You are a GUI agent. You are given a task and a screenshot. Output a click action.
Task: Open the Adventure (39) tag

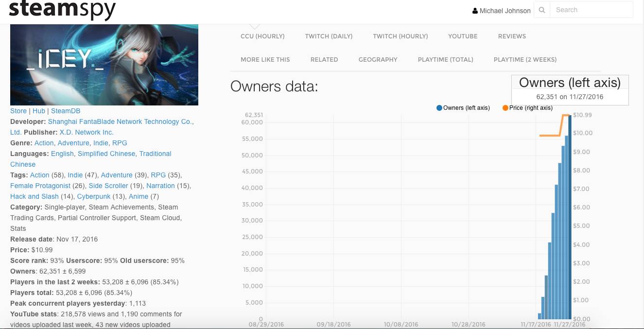(x=117, y=175)
